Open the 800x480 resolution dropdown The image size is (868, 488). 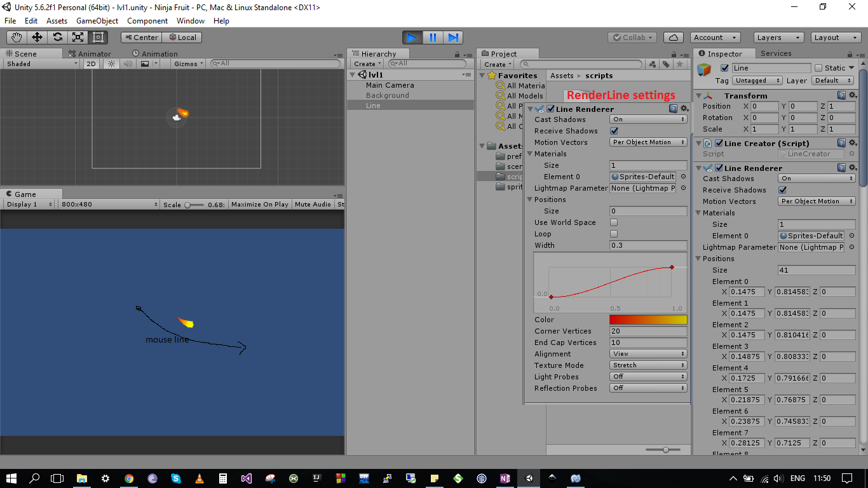click(x=109, y=205)
